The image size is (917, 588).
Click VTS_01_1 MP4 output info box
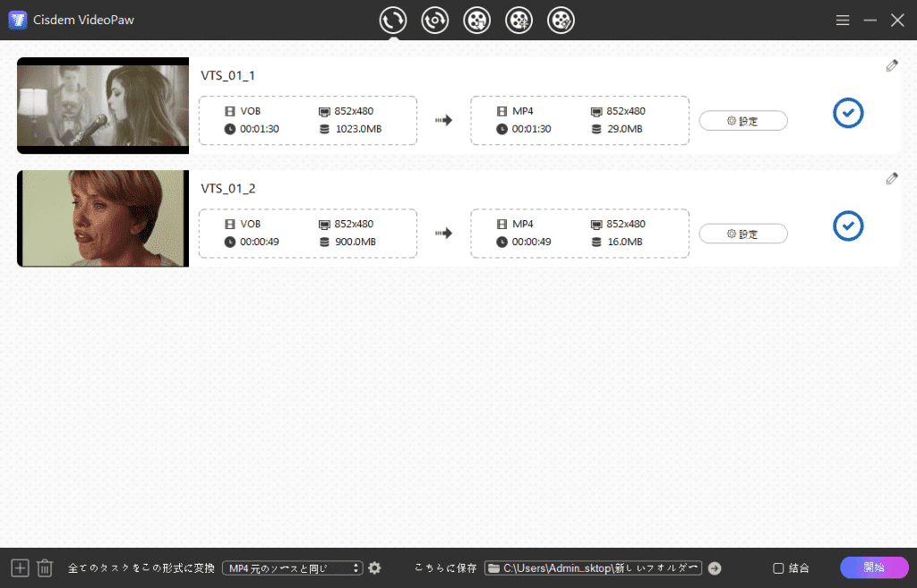(x=579, y=121)
